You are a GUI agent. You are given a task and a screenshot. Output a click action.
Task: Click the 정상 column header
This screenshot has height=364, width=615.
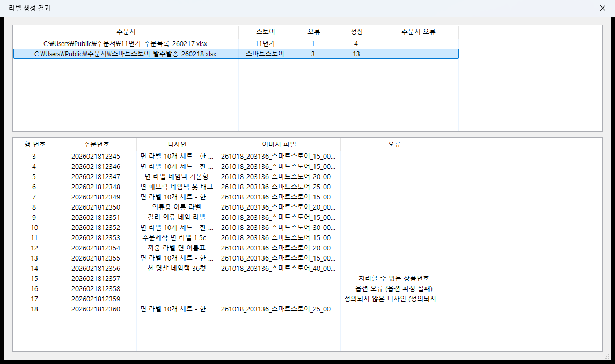[x=356, y=32]
